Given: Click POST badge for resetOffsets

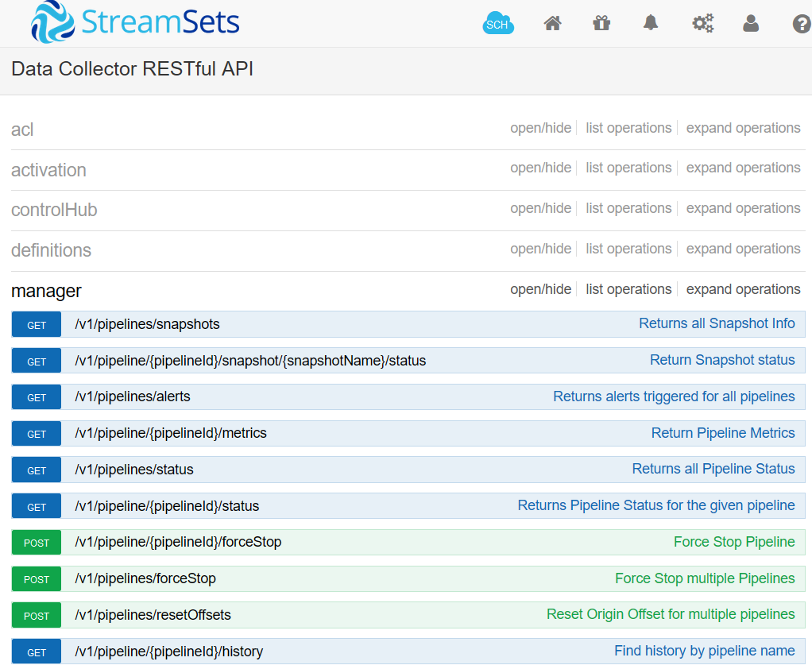Looking at the screenshot, I should (x=37, y=615).
